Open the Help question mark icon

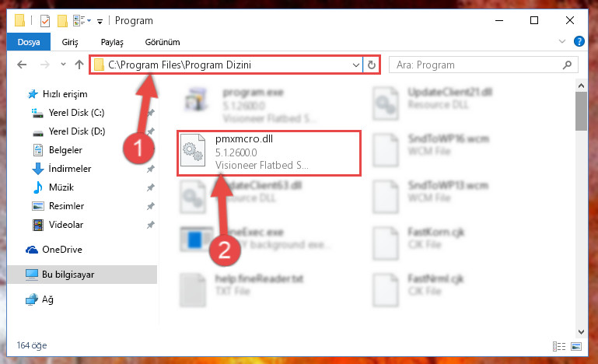579,41
